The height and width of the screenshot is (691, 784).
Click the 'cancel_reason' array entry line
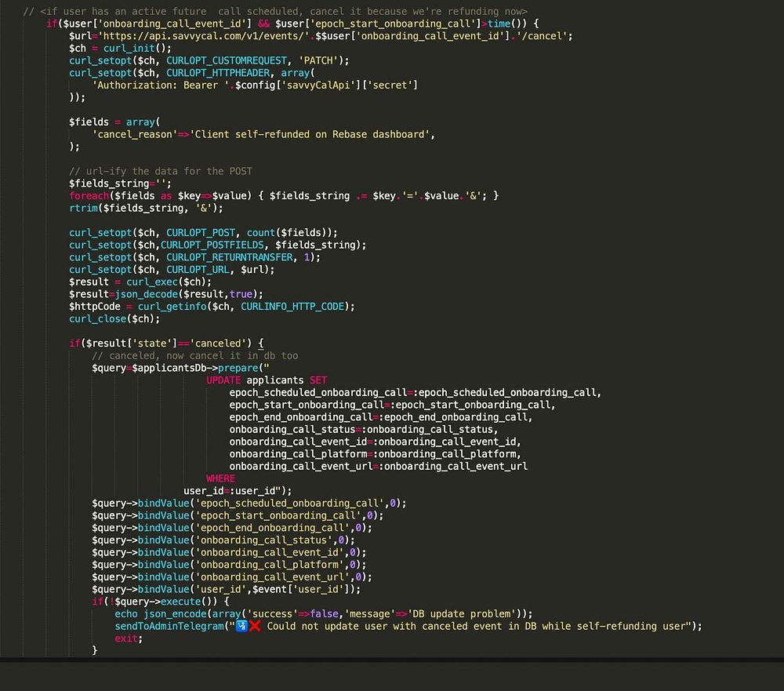coord(263,135)
